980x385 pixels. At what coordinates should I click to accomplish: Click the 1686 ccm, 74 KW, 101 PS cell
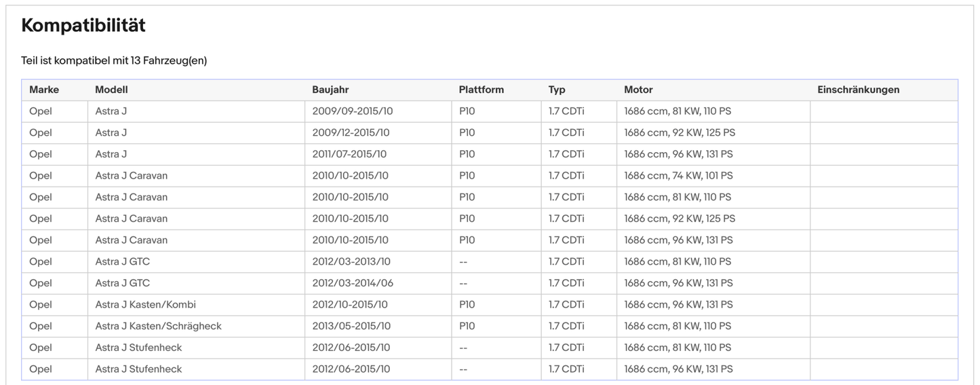tap(678, 175)
